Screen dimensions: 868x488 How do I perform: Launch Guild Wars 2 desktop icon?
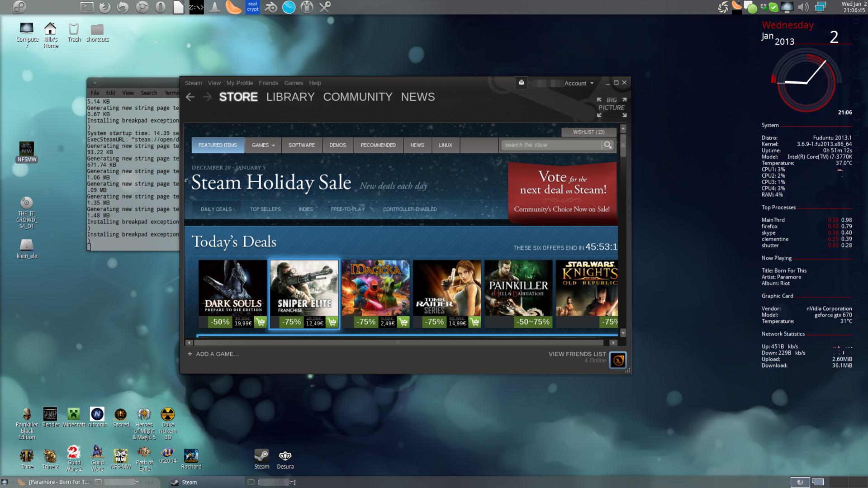tap(74, 459)
